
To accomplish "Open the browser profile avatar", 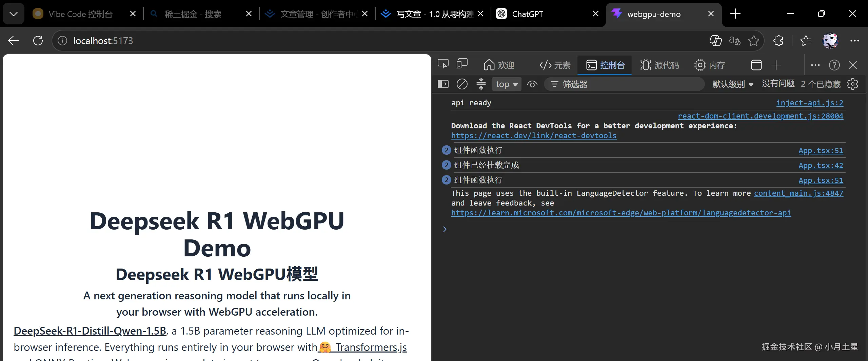I will click(830, 41).
